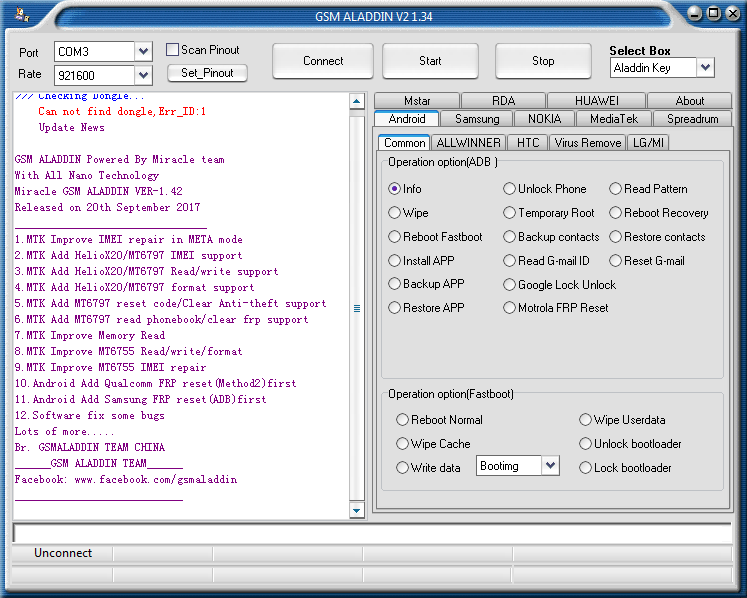Select Motrola FRP Reset option
The image size is (747, 598).
click(509, 308)
